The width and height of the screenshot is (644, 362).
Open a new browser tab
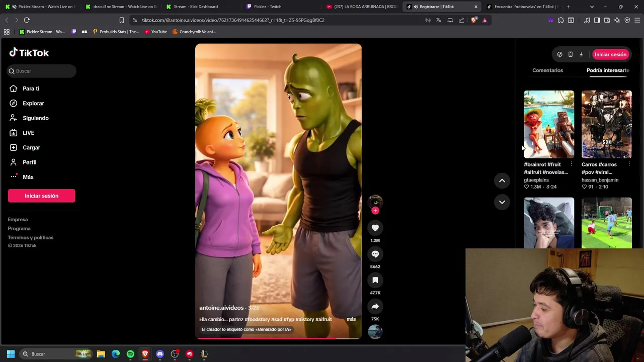(568, 7)
